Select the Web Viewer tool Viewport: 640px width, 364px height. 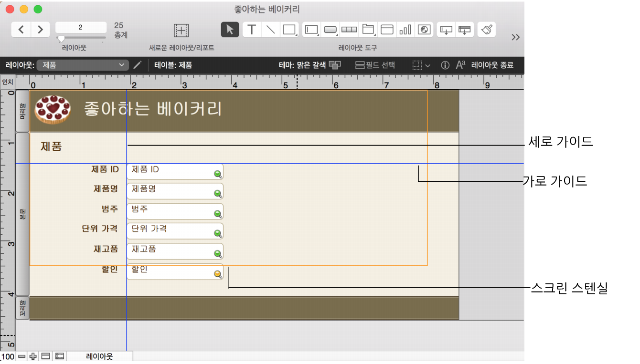tap(424, 30)
